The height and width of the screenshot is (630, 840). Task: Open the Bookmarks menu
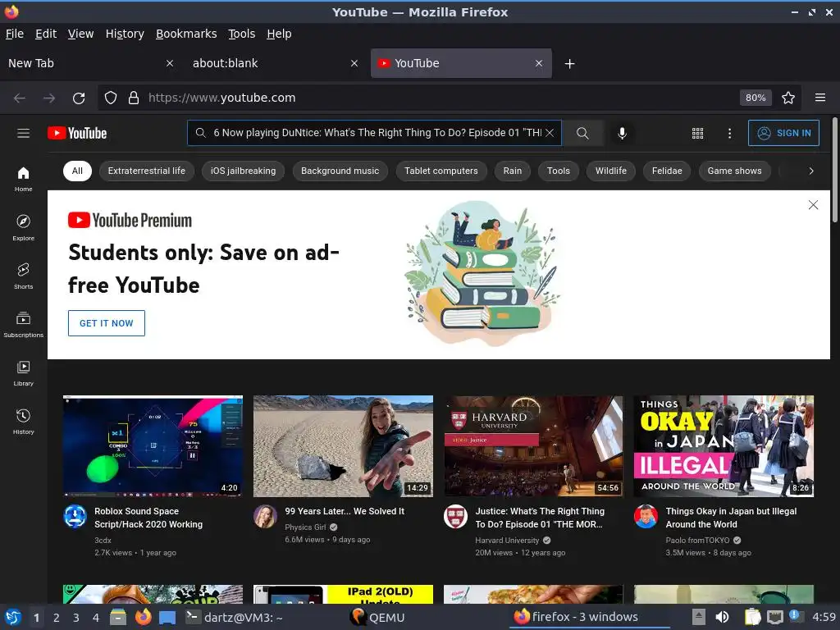click(x=186, y=34)
